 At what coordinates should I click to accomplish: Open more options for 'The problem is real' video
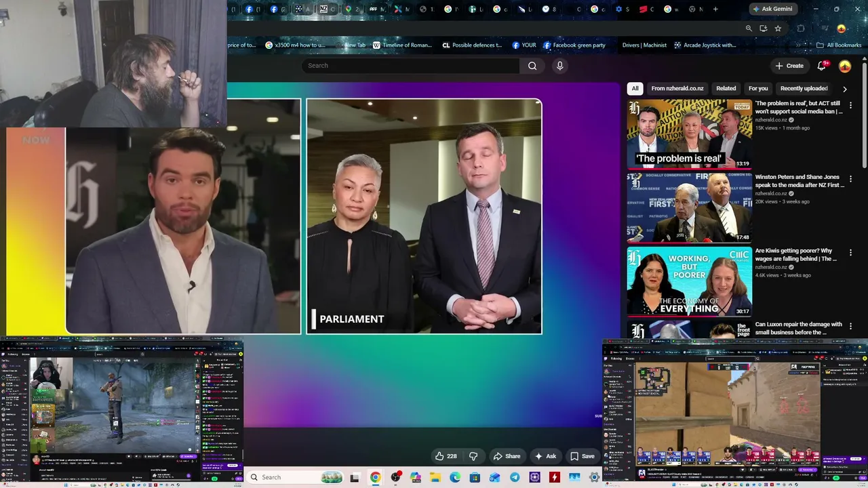[850, 105]
